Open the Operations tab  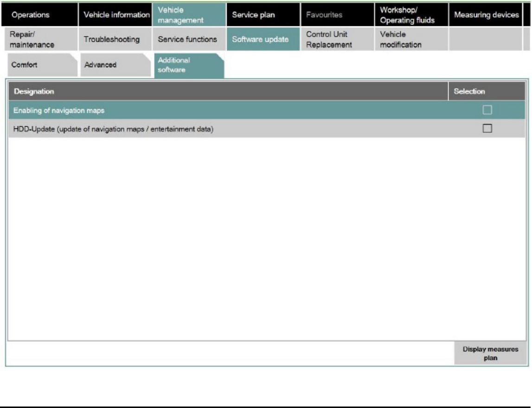pos(40,14)
